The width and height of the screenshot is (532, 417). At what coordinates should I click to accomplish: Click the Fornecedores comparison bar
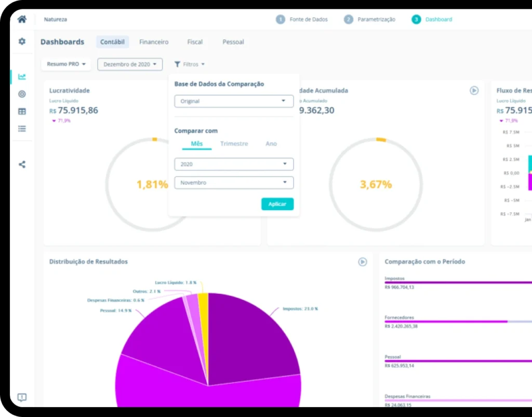coord(458,321)
